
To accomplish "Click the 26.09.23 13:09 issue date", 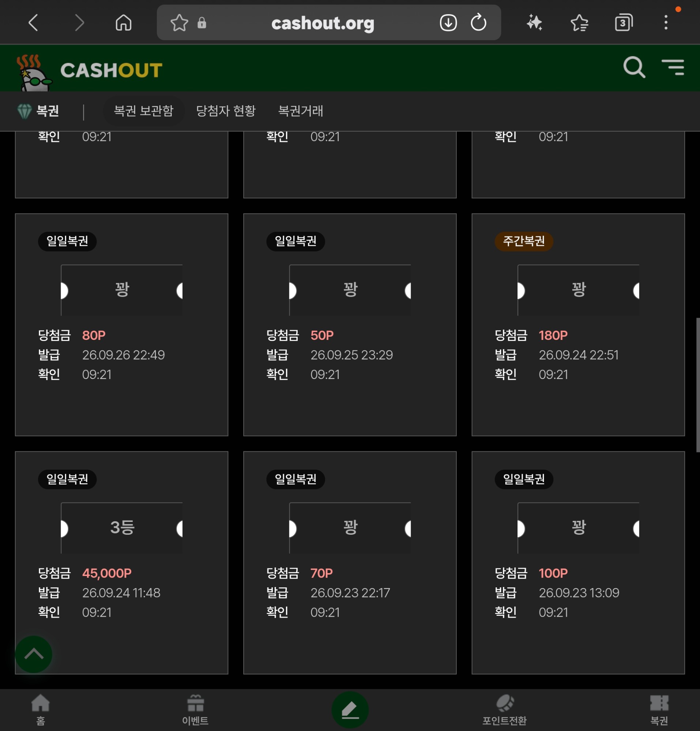I will (579, 592).
